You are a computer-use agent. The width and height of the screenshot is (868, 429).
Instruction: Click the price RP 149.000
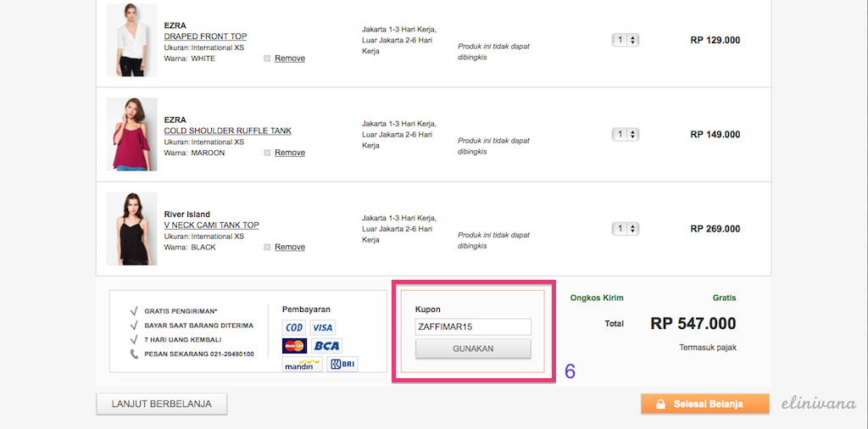pos(715,135)
